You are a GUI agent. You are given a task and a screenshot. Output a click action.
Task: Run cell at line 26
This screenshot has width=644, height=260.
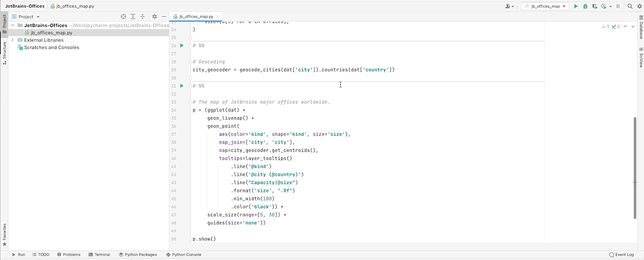[x=182, y=46]
